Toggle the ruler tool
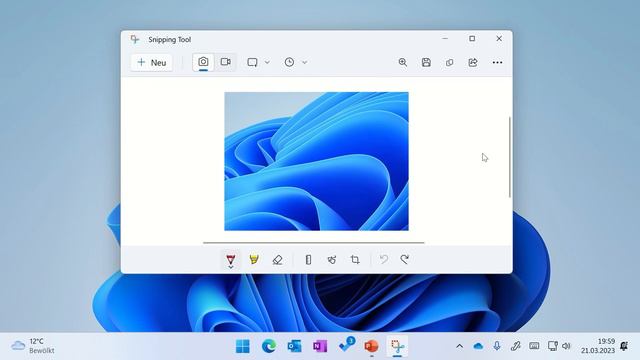 (308, 260)
